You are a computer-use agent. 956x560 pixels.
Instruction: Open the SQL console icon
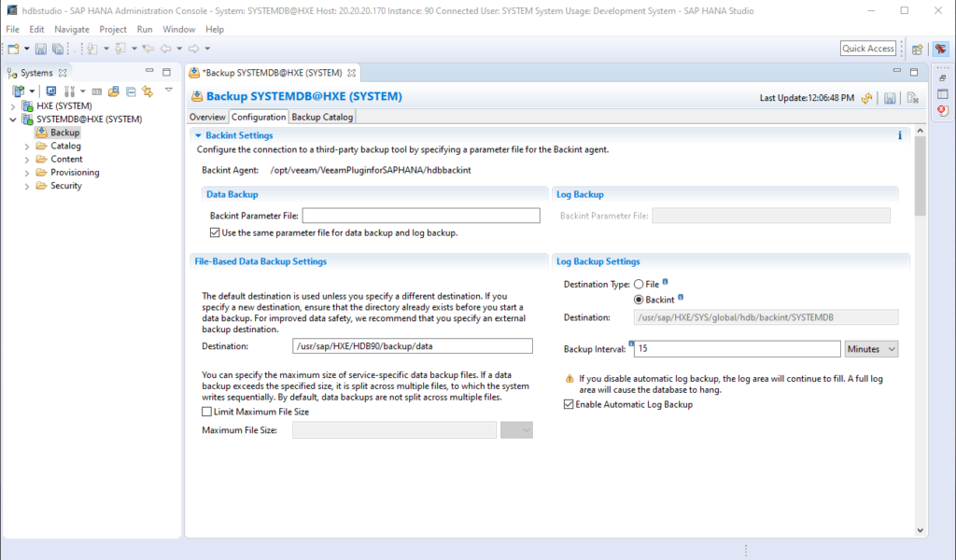96,91
